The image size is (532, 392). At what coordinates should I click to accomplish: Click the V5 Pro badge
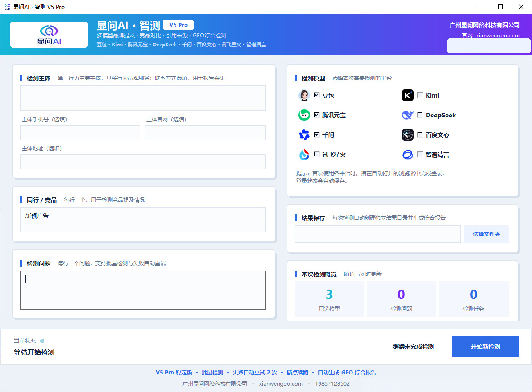coord(178,25)
